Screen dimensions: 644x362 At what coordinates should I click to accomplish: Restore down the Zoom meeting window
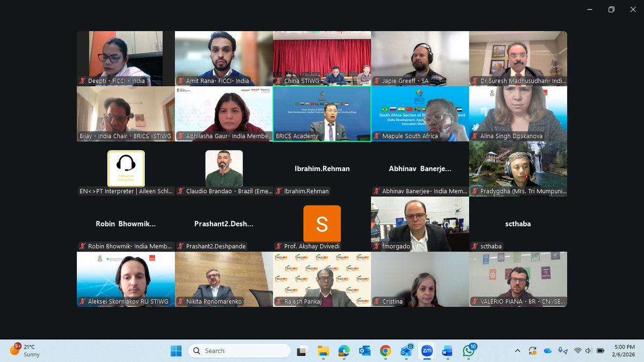pyautogui.click(x=611, y=10)
